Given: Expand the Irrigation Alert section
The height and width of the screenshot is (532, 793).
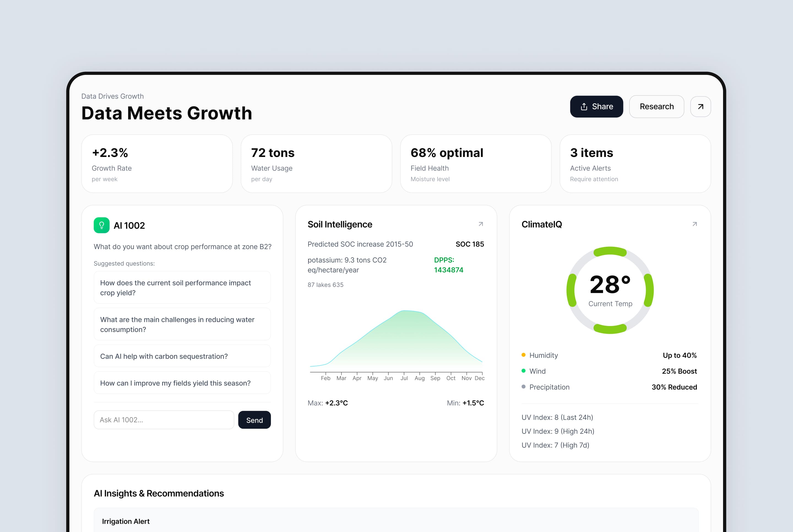Looking at the screenshot, I should [126, 521].
